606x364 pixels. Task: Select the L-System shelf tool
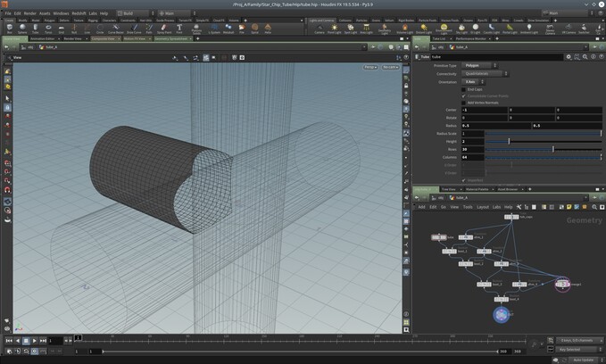[214, 29]
